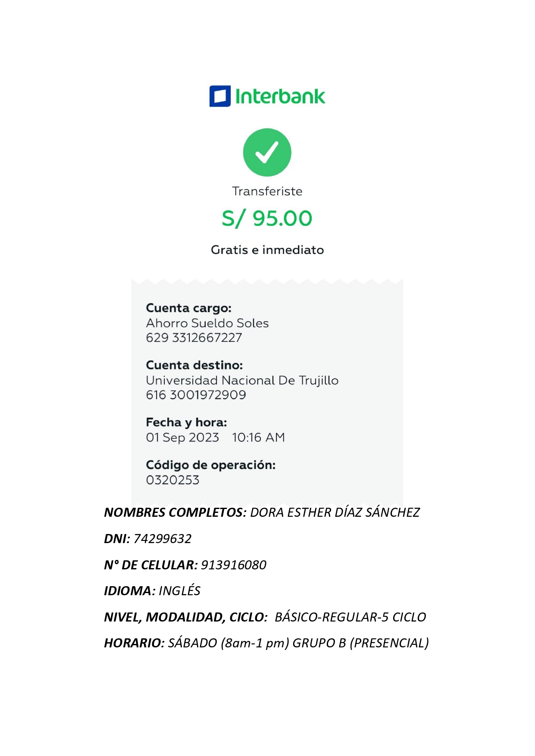Select destination account 616 3001972909
Screen dimensions: 535x756
[196, 395]
